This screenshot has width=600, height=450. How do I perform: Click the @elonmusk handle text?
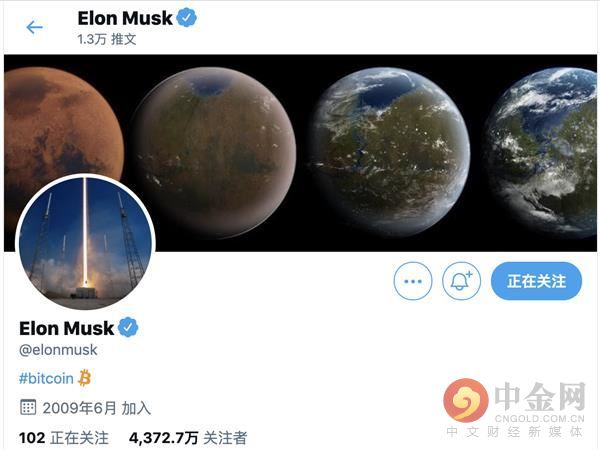pyautogui.click(x=58, y=350)
